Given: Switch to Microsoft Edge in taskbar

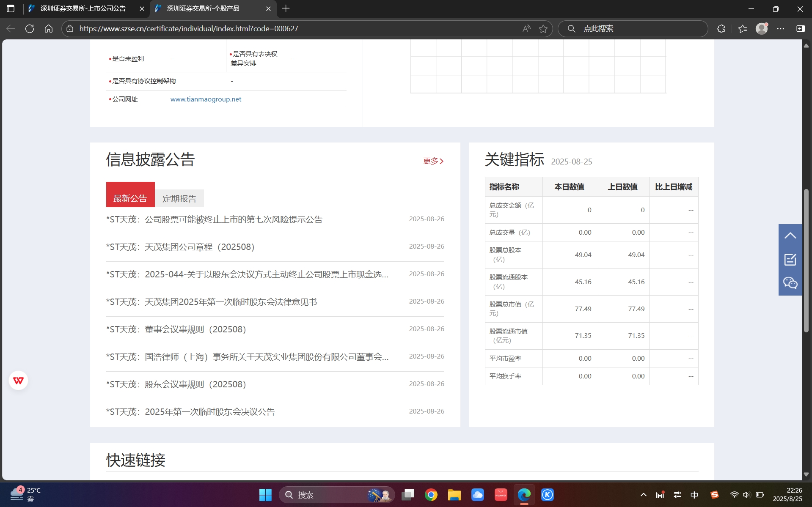Looking at the screenshot, I should tap(524, 495).
